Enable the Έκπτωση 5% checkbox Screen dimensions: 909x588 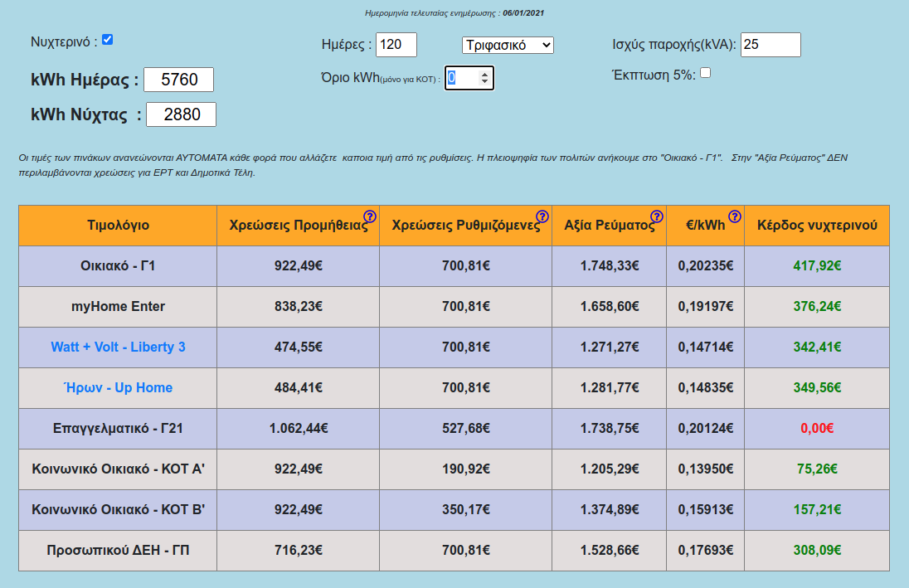tap(706, 73)
